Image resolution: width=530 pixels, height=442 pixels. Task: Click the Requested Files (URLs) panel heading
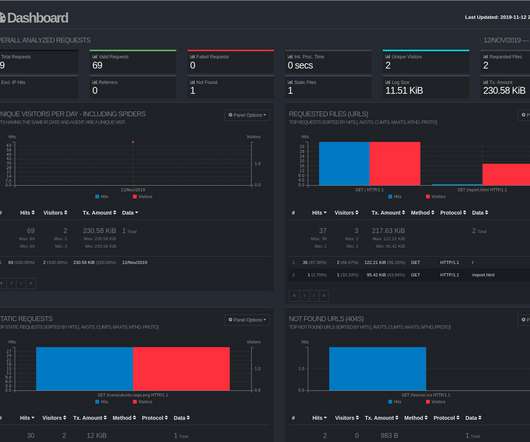point(328,114)
